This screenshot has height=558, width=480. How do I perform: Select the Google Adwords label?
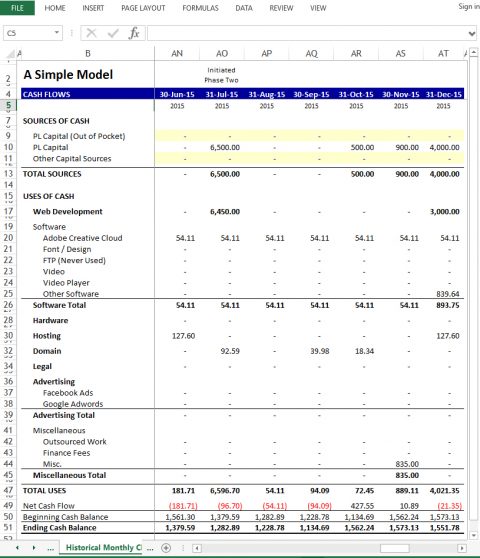73,404
